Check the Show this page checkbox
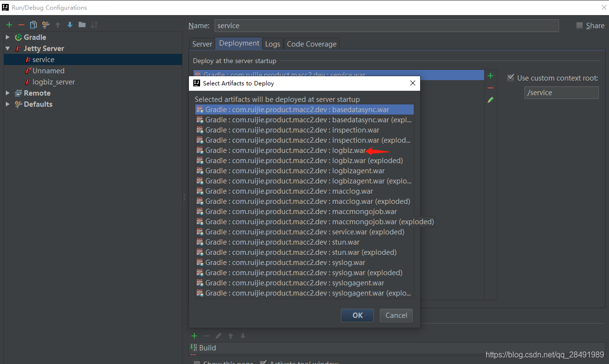 [196, 362]
